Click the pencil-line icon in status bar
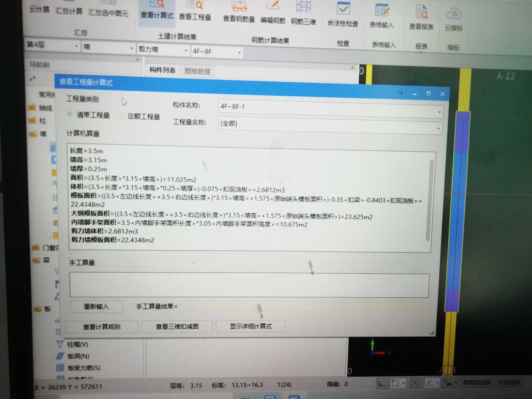532x399 pixels. point(430,383)
